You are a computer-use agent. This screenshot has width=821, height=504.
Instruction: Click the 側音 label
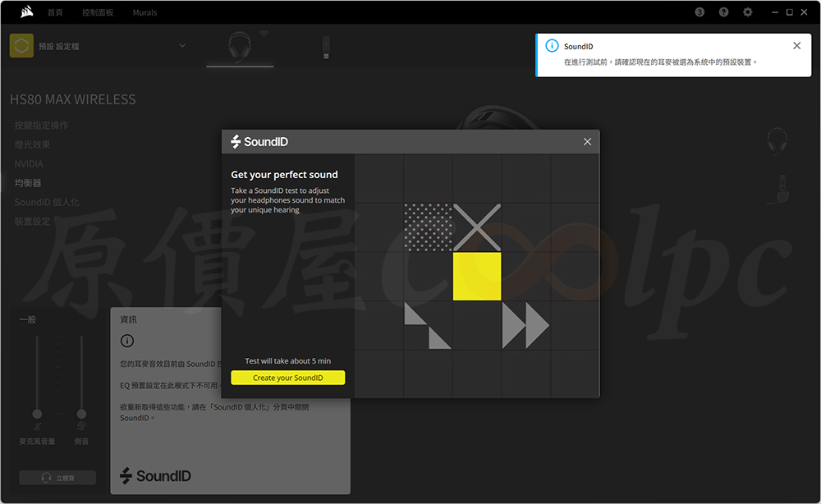coord(81,442)
